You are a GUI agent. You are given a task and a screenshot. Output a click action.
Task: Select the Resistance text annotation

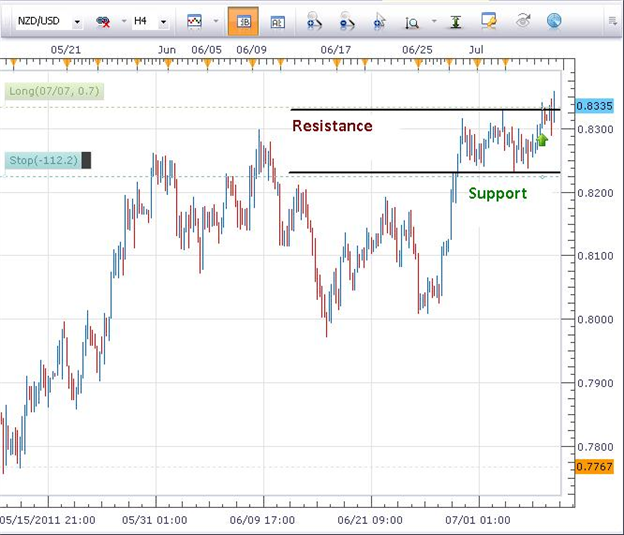click(332, 126)
